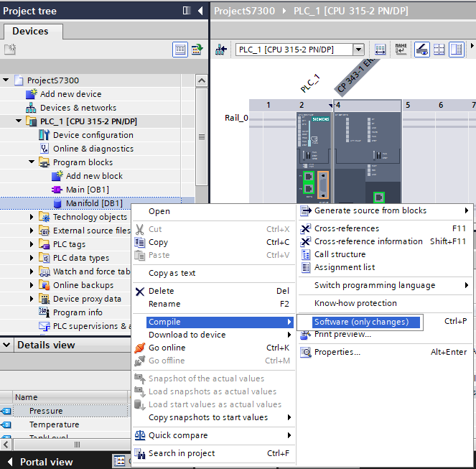Open the PLC_1 device selection dropdown
476x469 pixels.
(x=358, y=50)
